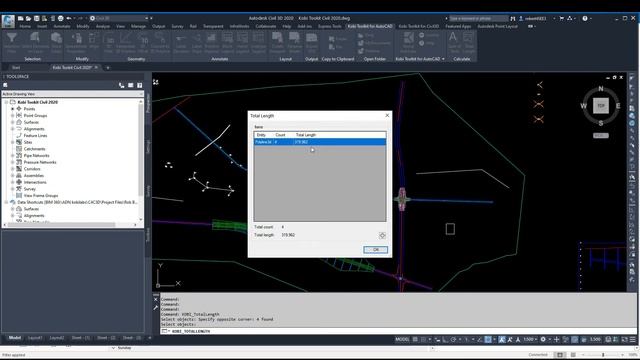Switch to Kobi Toolkit for Civil3D tab
640x360 pixels.
[x=419, y=26]
